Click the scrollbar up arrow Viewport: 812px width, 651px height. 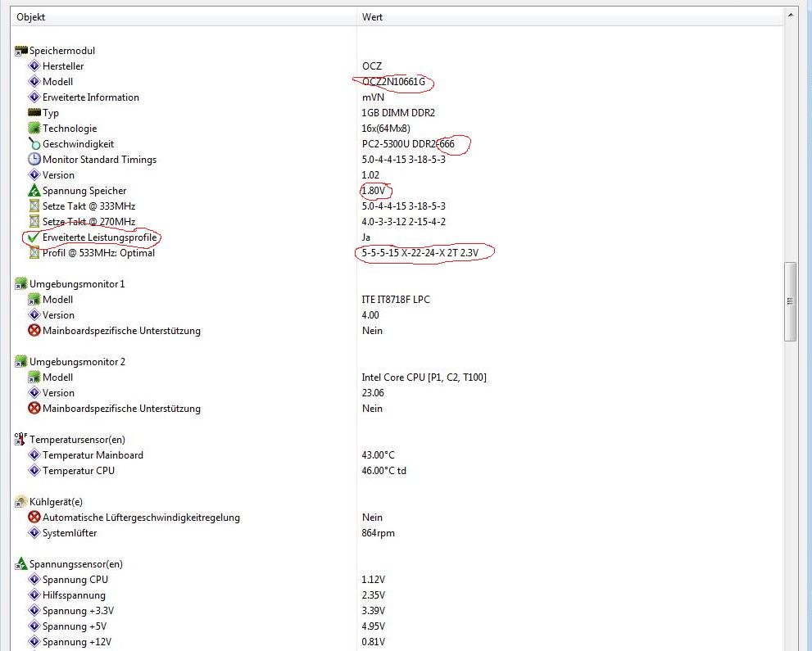[790, 16]
